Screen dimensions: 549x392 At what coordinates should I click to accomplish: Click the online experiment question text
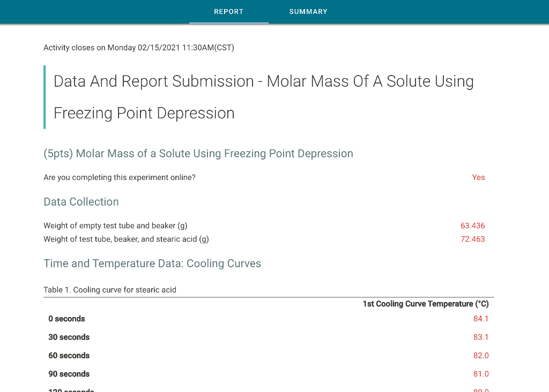tap(120, 177)
